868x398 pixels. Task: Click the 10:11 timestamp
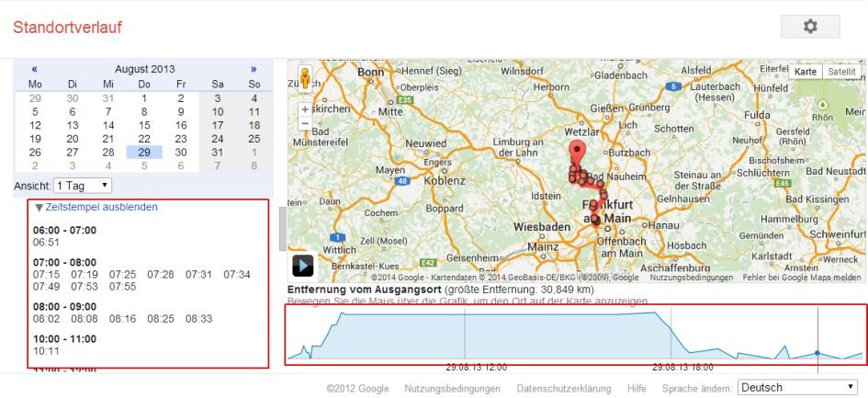[x=46, y=351]
